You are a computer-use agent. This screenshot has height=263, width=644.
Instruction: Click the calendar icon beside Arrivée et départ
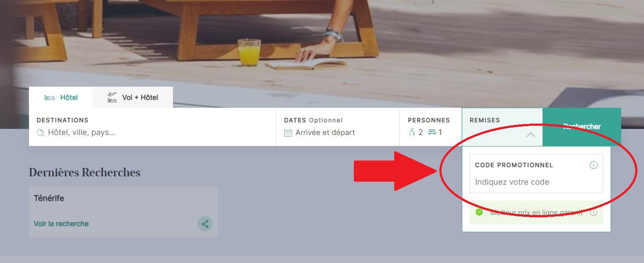(x=288, y=133)
